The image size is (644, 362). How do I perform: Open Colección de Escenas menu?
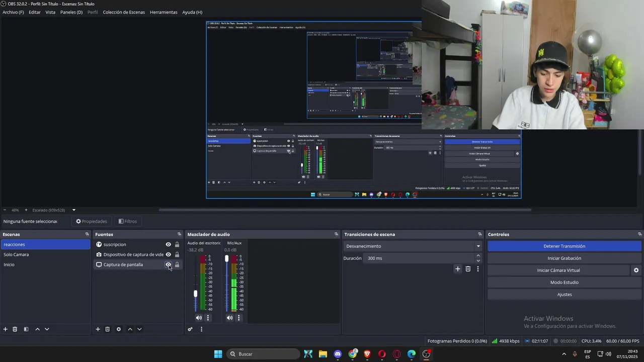(124, 12)
